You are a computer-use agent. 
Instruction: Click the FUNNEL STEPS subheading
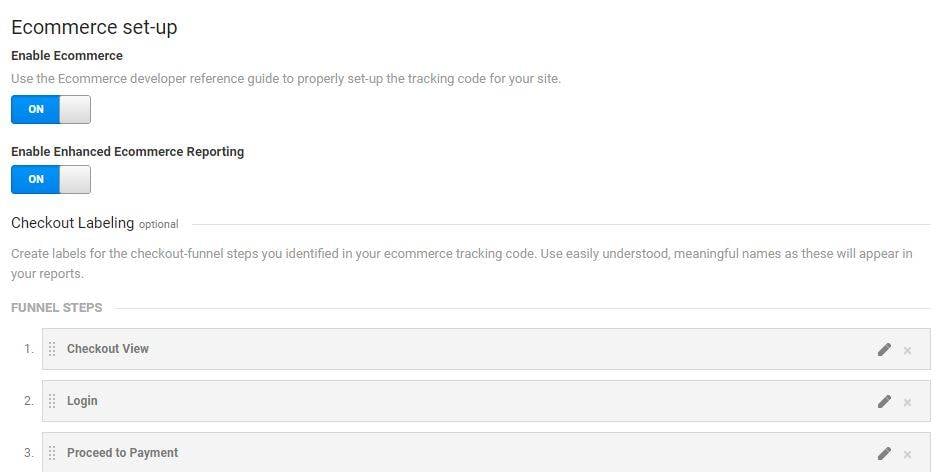[56, 307]
